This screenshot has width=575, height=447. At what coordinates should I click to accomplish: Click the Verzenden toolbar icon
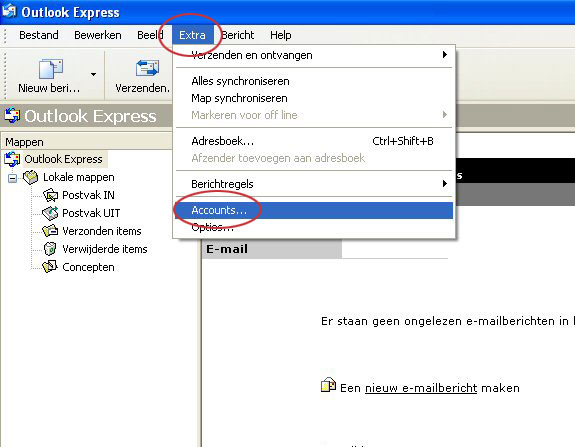click(x=147, y=68)
